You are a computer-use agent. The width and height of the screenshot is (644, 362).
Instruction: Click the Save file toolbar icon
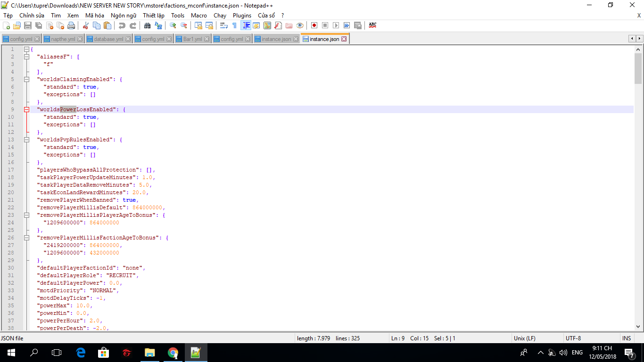pyautogui.click(x=28, y=25)
